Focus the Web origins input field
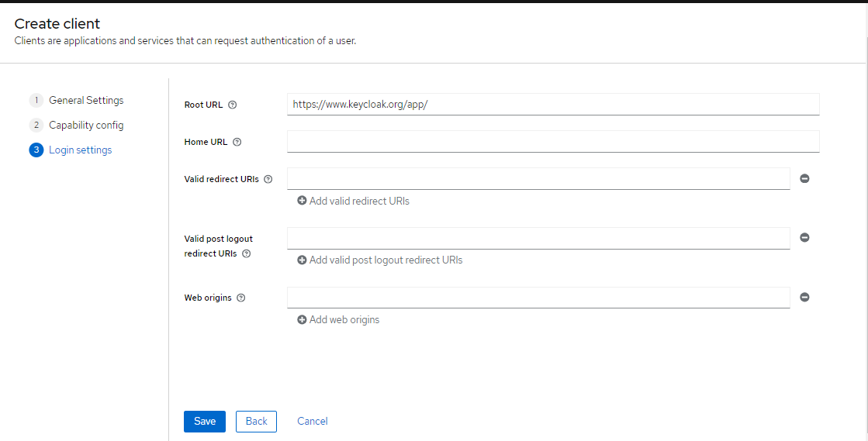The height and width of the screenshot is (441, 868). pyautogui.click(x=538, y=297)
